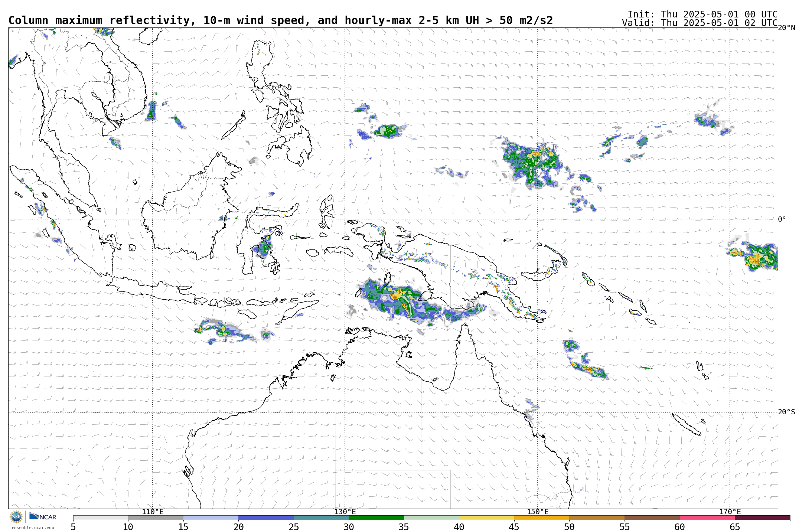Click the colorbar tick label 5
The width and height of the screenshot is (802, 532).
click(73, 527)
